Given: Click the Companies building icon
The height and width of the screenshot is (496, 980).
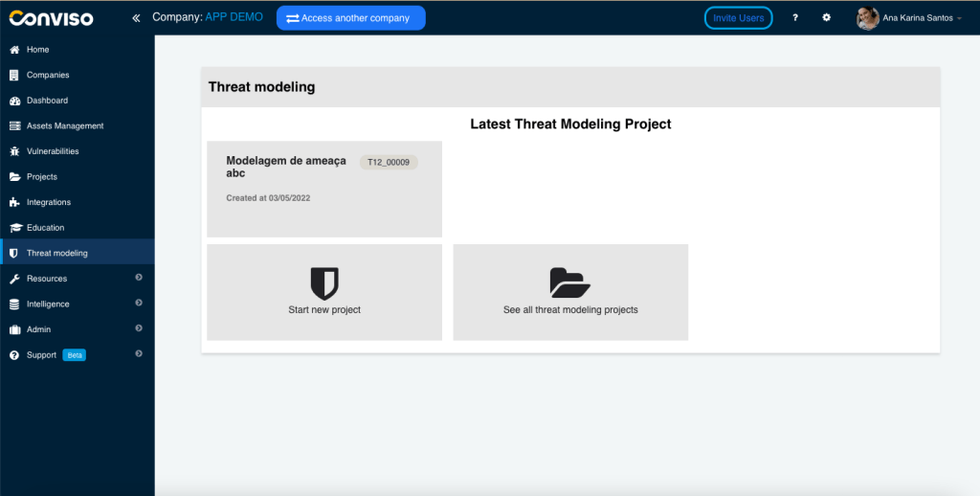Looking at the screenshot, I should point(14,75).
